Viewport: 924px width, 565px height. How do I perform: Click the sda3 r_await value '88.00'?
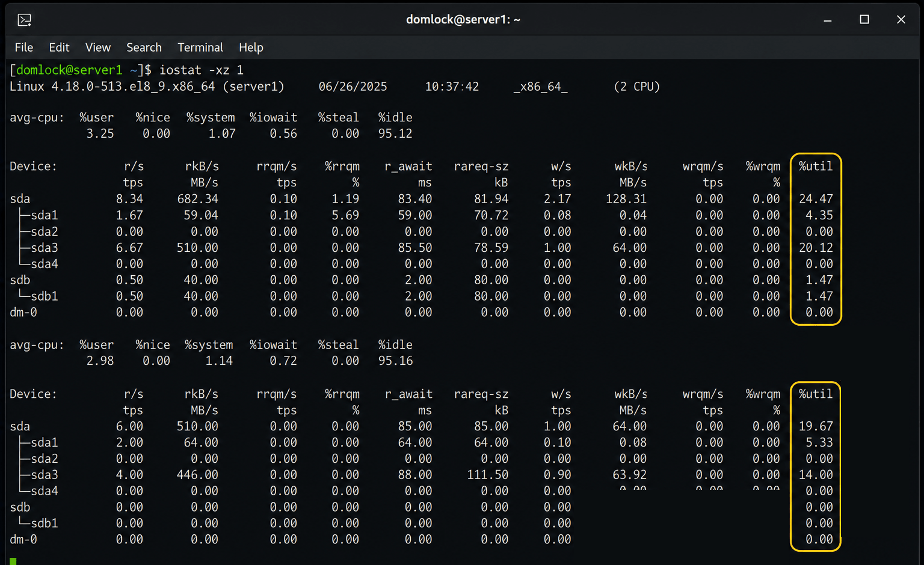tap(415, 475)
